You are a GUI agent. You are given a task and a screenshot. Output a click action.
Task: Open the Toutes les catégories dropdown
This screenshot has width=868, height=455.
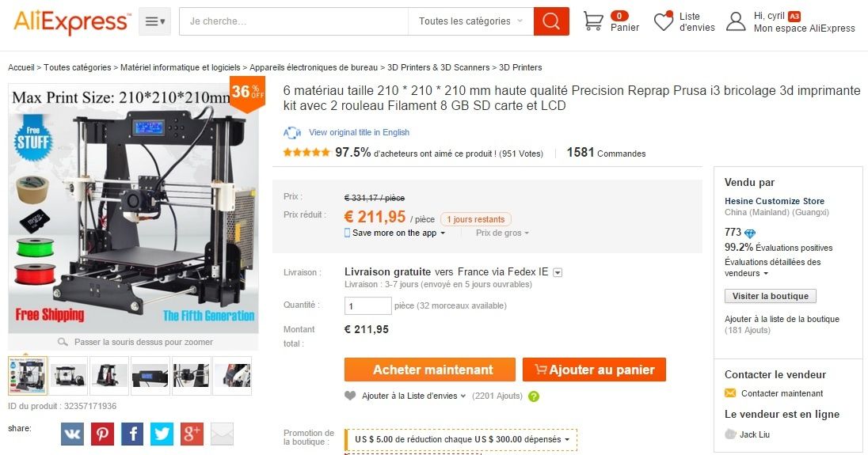pos(470,21)
